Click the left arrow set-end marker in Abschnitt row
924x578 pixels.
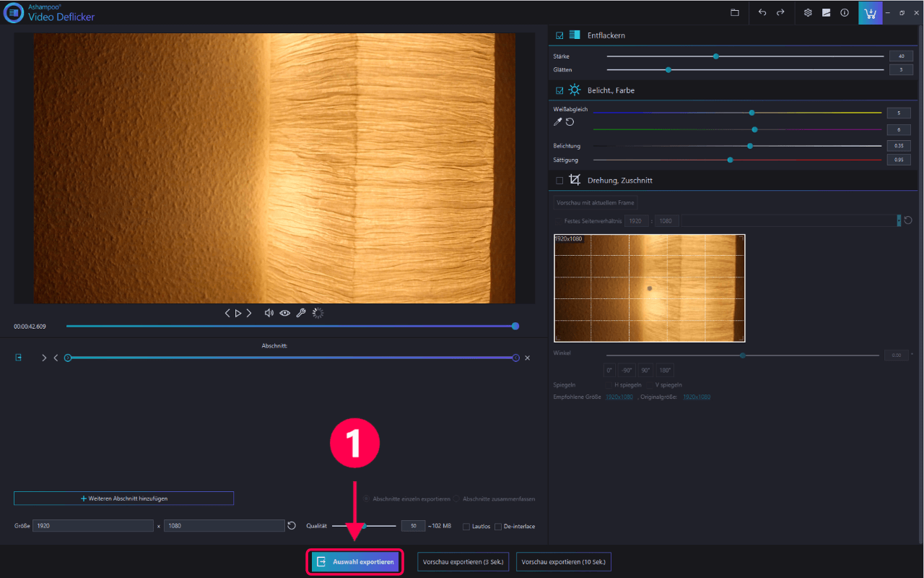56,358
